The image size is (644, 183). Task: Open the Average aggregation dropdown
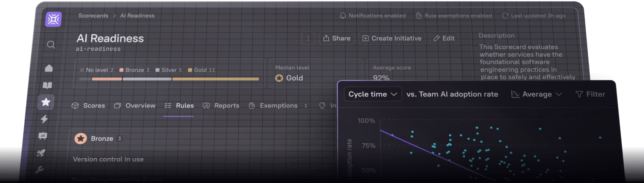(537, 94)
